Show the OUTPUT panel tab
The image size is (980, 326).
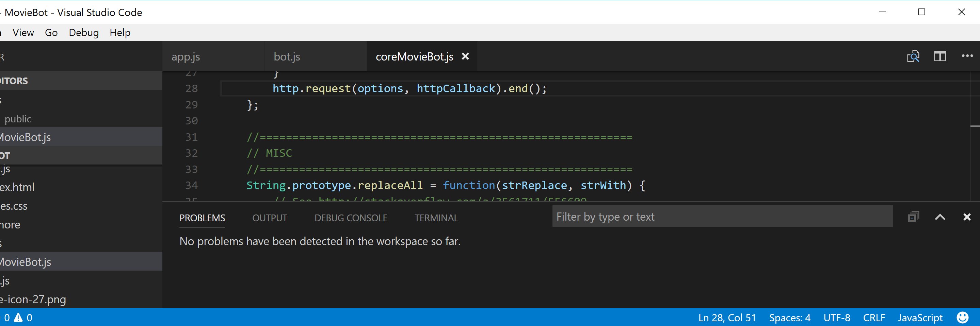click(270, 218)
